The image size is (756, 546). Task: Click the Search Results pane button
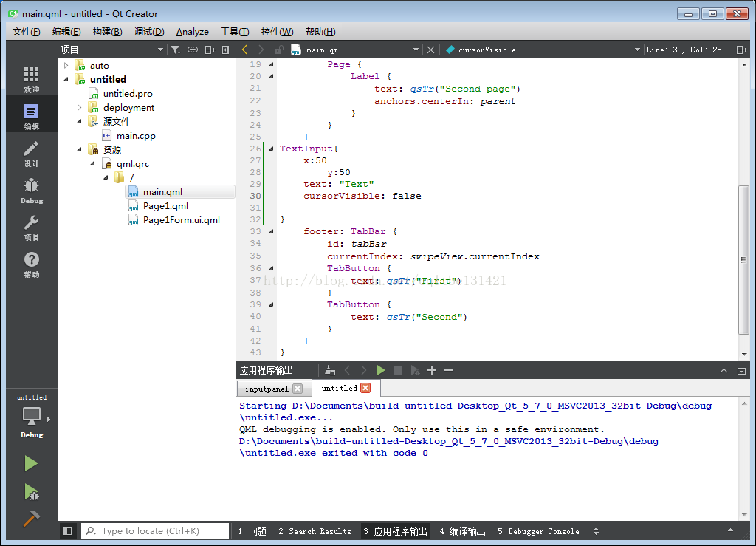(315, 531)
